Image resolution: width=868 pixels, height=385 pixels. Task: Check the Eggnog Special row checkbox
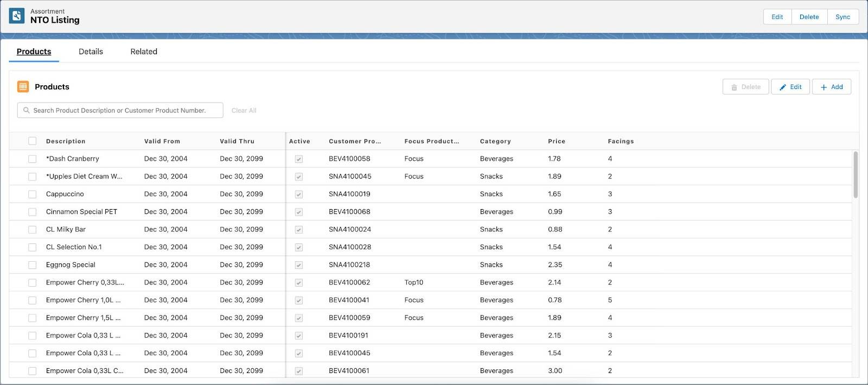pos(33,265)
